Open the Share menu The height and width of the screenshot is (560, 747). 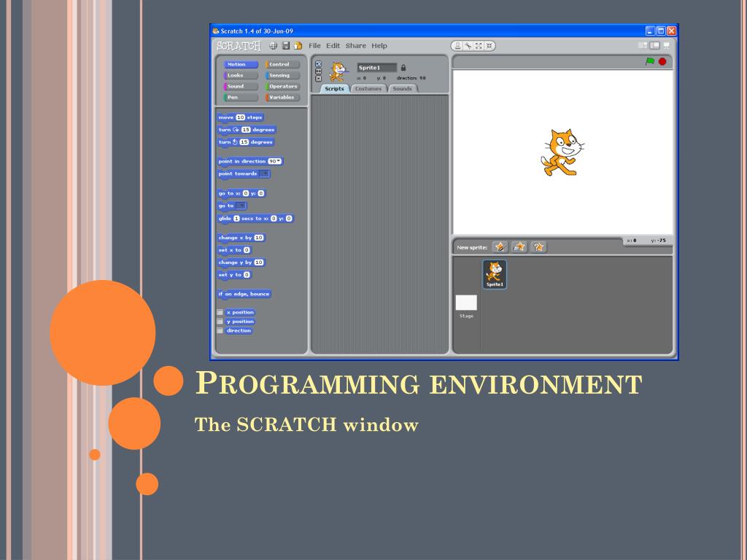coord(355,46)
